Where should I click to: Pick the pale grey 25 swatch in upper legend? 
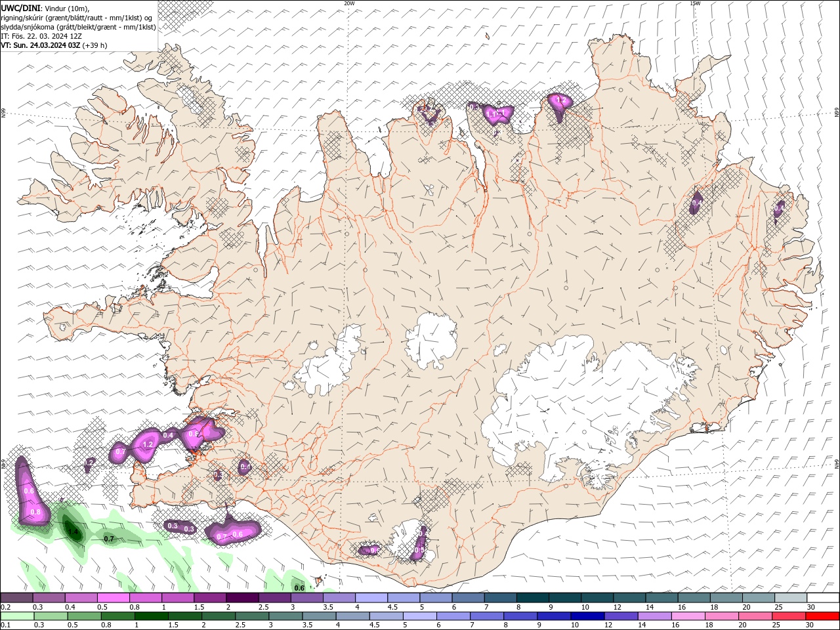(x=791, y=598)
